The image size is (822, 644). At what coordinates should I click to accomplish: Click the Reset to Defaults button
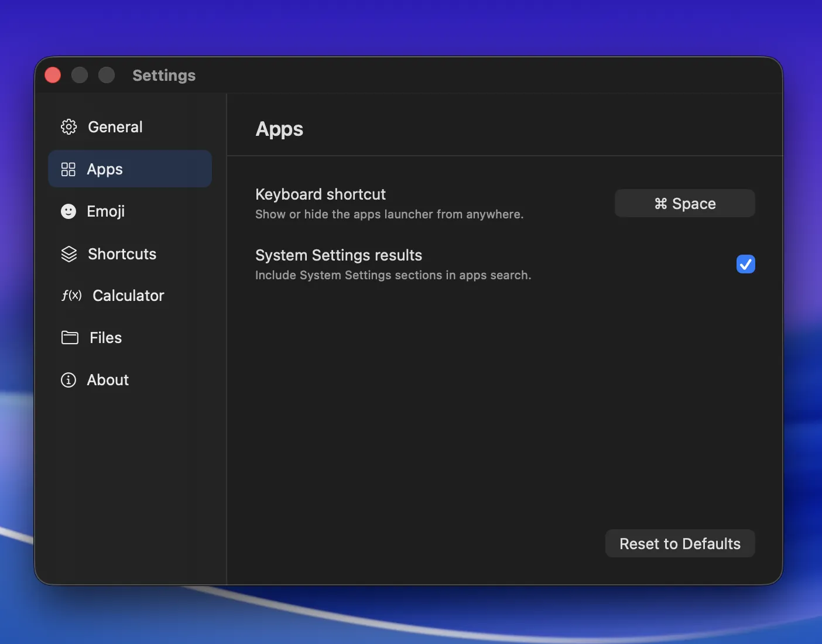pos(680,544)
